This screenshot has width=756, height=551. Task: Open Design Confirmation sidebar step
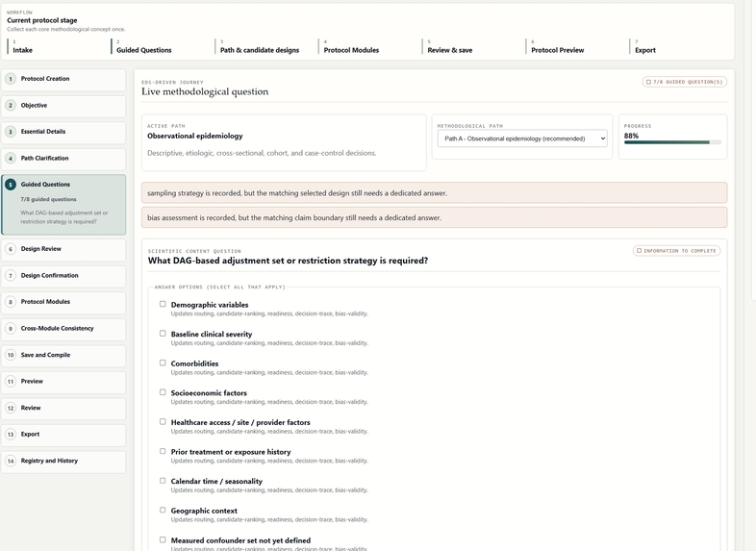[63, 276]
